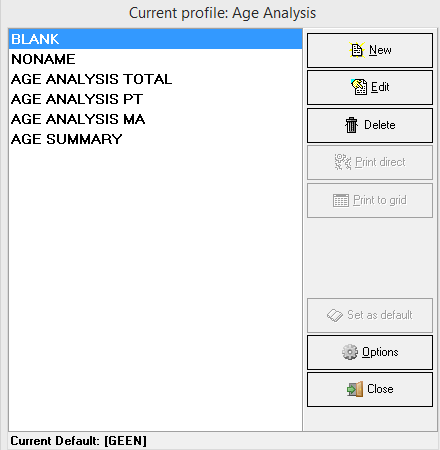440x450 pixels.
Task: Select the NONAME profile entry
Action: pyautogui.click(x=155, y=59)
